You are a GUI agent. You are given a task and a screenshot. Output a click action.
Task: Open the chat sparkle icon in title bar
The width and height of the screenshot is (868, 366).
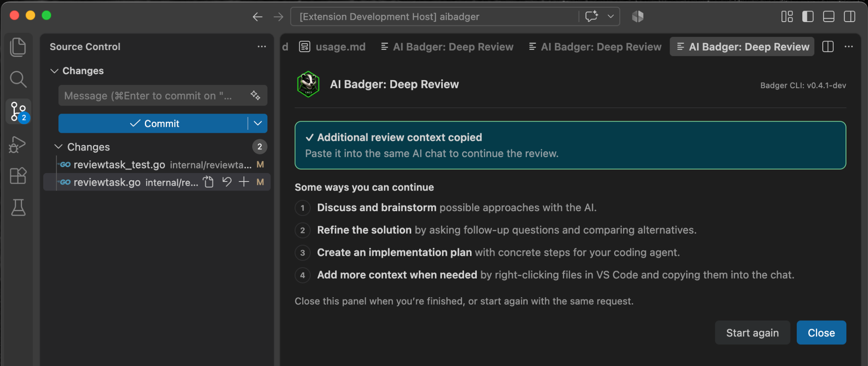[592, 17]
